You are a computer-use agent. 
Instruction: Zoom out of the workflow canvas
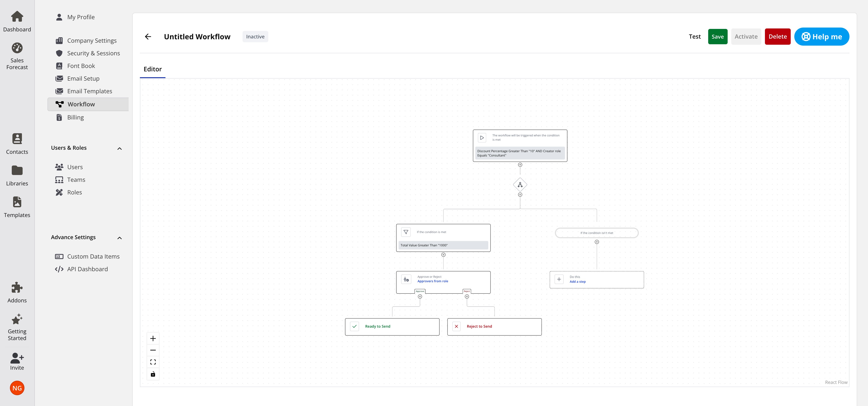coord(153,350)
